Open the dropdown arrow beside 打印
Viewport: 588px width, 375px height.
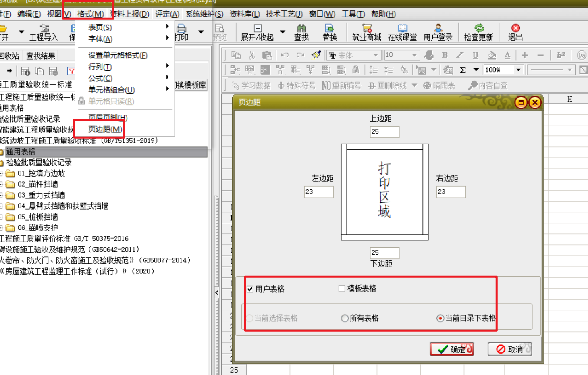tap(201, 32)
